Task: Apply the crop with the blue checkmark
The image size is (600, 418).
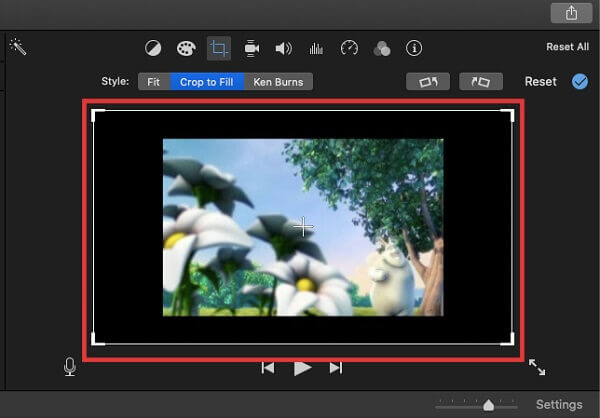Action: pyautogui.click(x=580, y=82)
